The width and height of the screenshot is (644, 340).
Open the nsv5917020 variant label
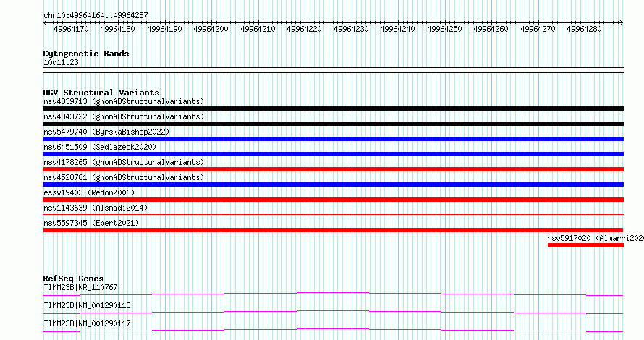596,238
